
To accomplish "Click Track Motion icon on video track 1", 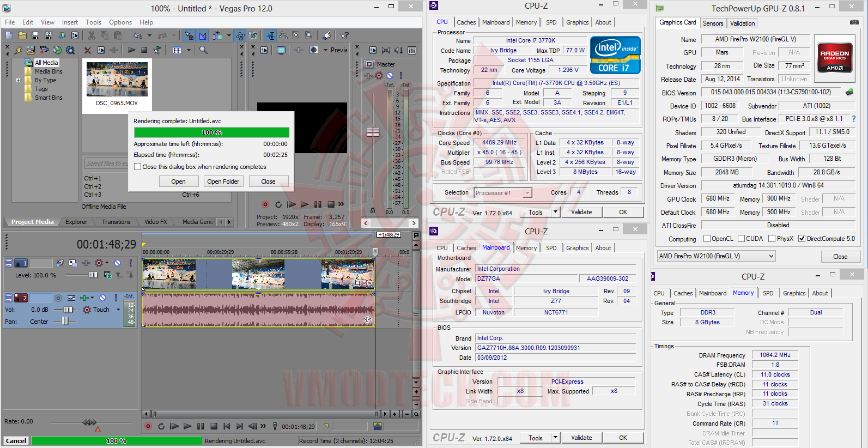I will click(73, 263).
